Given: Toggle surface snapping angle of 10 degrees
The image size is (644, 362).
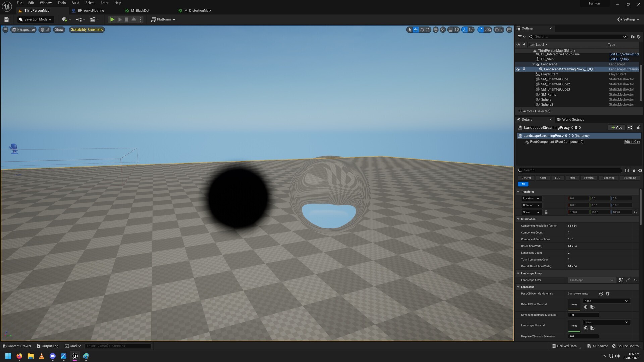Looking at the screenshot, I should tap(465, 29).
